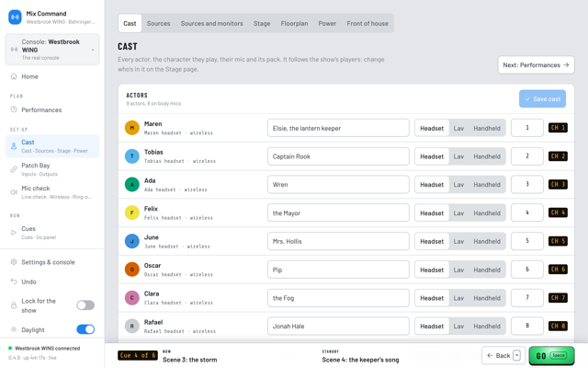Click the CH 4 channel badge

pyautogui.click(x=558, y=213)
